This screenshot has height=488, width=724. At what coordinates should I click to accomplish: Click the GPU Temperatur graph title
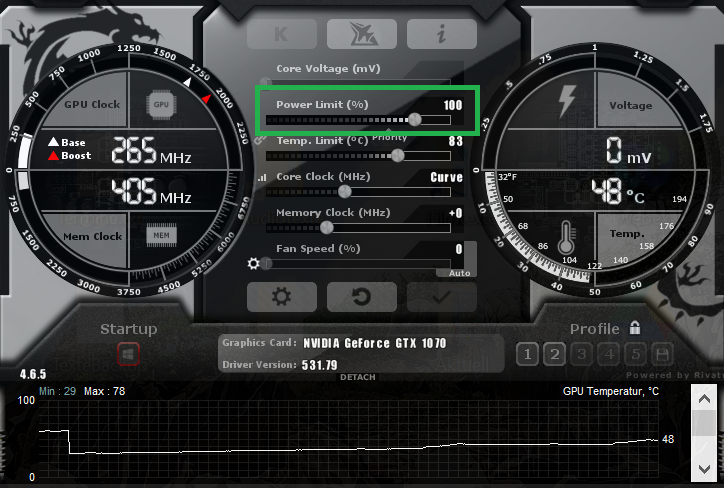tap(610, 392)
